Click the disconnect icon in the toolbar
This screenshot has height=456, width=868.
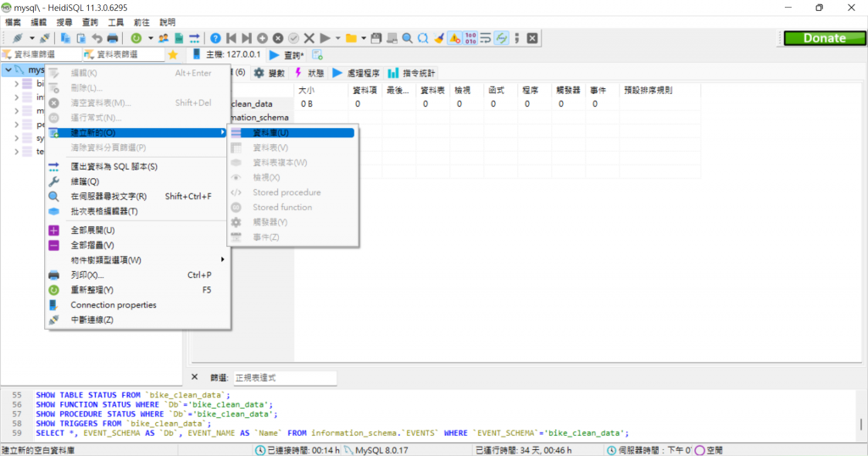(x=45, y=38)
